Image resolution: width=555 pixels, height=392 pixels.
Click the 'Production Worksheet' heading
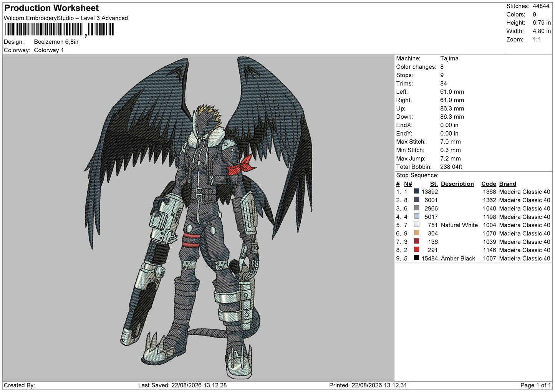[x=51, y=8]
